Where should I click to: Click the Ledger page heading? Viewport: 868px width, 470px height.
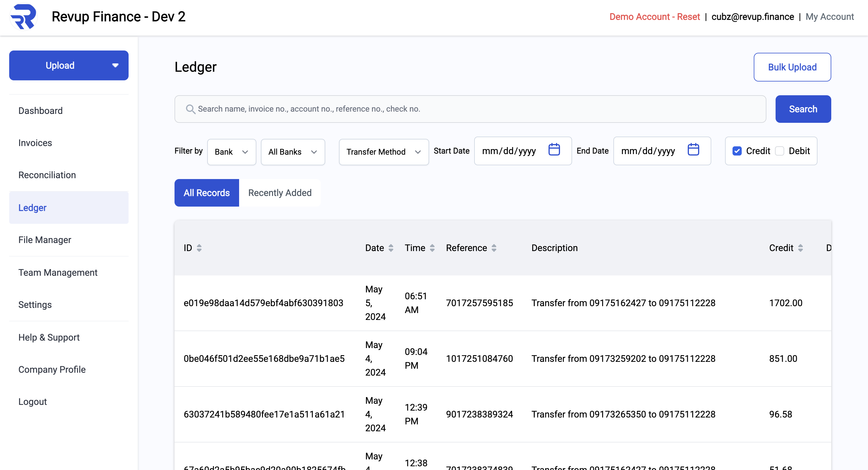click(195, 67)
